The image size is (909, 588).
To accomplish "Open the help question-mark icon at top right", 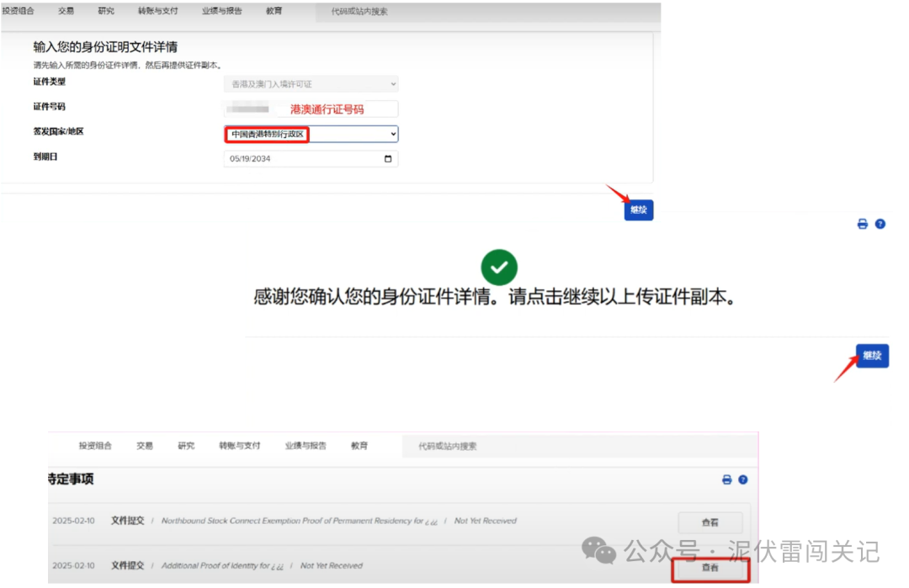I will pyautogui.click(x=880, y=224).
